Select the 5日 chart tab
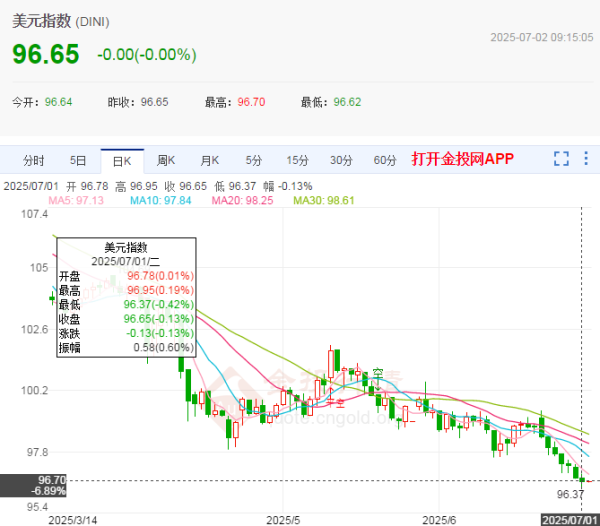 [78, 160]
